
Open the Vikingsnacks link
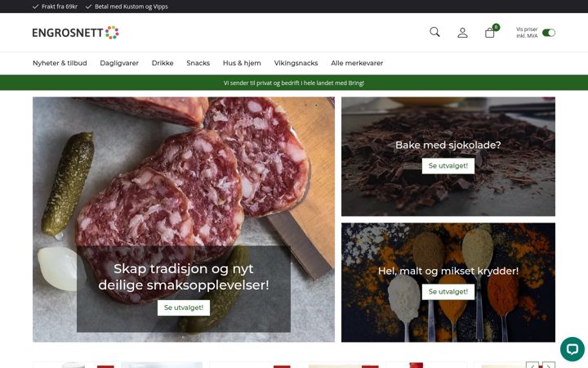(296, 63)
